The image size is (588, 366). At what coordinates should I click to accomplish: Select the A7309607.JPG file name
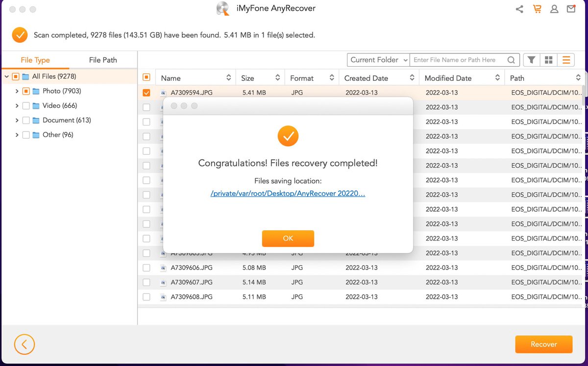pyautogui.click(x=192, y=283)
